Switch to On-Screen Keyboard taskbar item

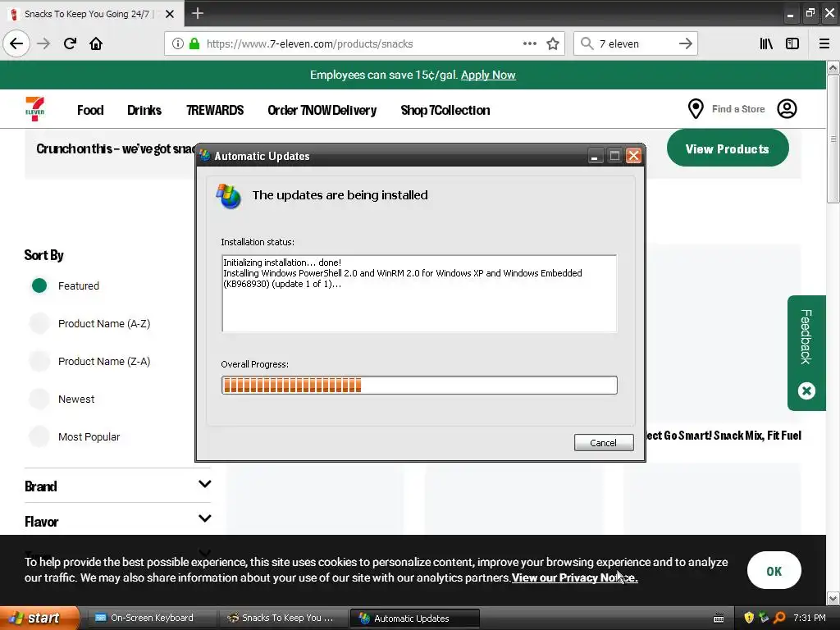pyautogui.click(x=151, y=618)
